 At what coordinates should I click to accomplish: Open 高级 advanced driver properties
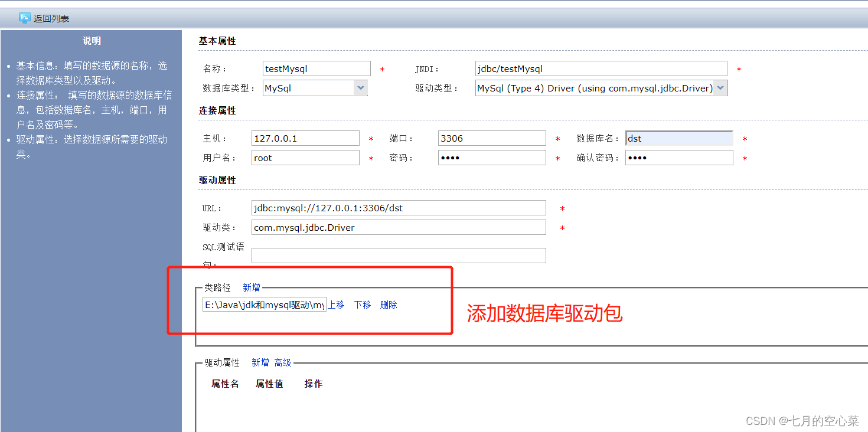coord(283,362)
